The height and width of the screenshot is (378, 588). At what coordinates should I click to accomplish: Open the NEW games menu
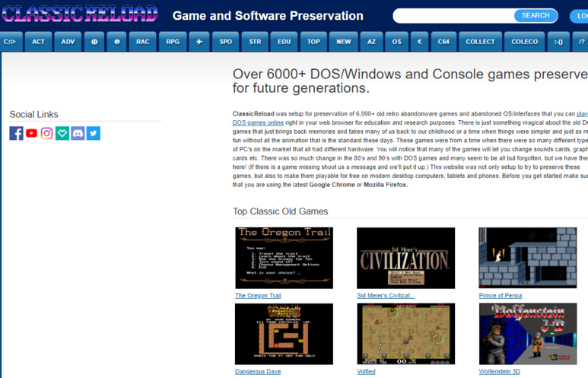(x=344, y=42)
